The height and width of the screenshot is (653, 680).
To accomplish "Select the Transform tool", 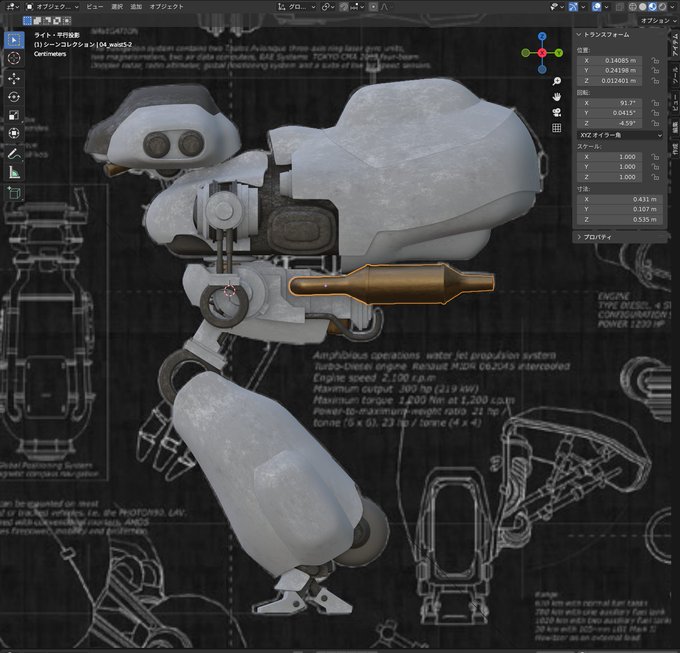I will pos(14,133).
